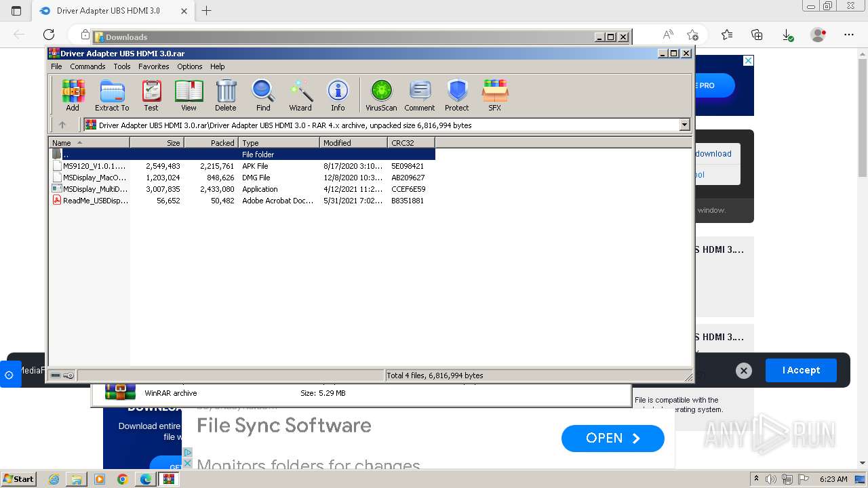Click the Add toolbar icon in WinRAR
Viewport: 868px width, 488px height.
pos(73,95)
